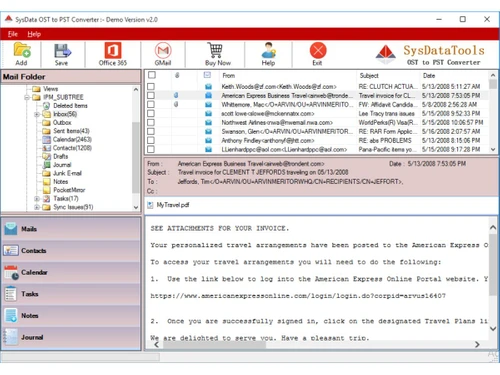This screenshot has height=375, width=500.
Task: Click the attachment column header icon
Action: tap(177, 75)
